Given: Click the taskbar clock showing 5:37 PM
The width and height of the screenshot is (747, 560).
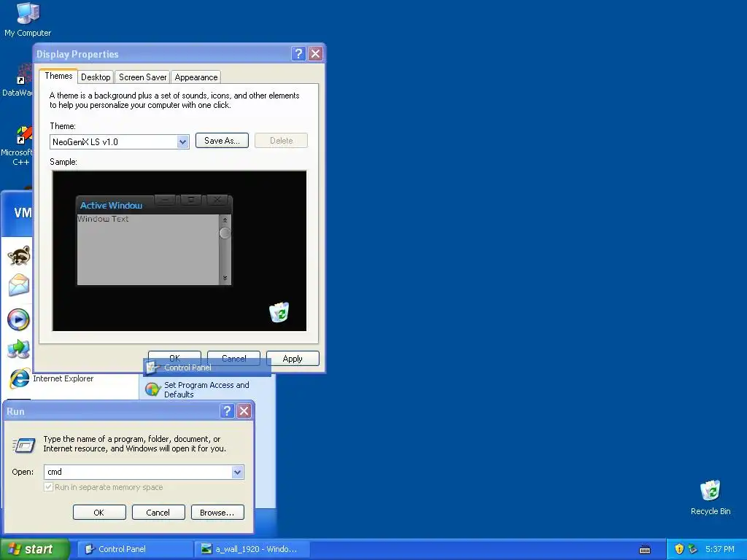Looking at the screenshot, I should coord(720,549).
